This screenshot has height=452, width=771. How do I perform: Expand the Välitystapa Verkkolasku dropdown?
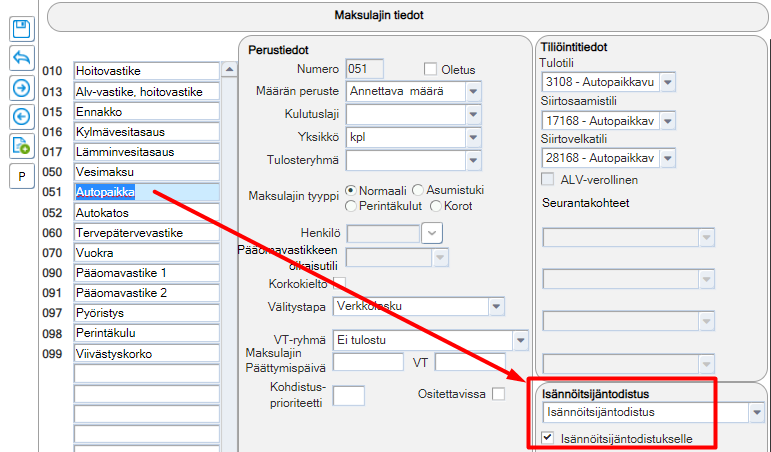497,306
